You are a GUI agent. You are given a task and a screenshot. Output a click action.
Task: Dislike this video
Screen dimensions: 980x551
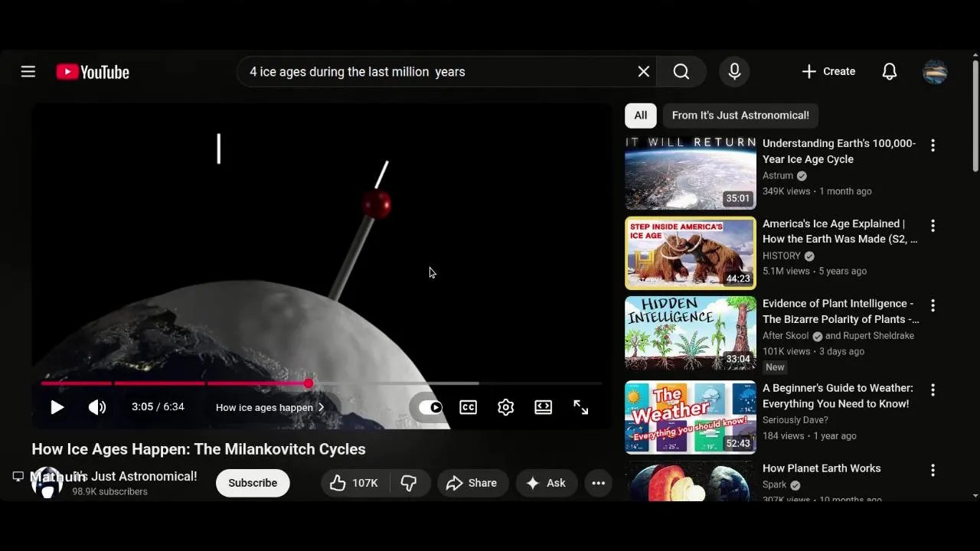pyautogui.click(x=409, y=483)
